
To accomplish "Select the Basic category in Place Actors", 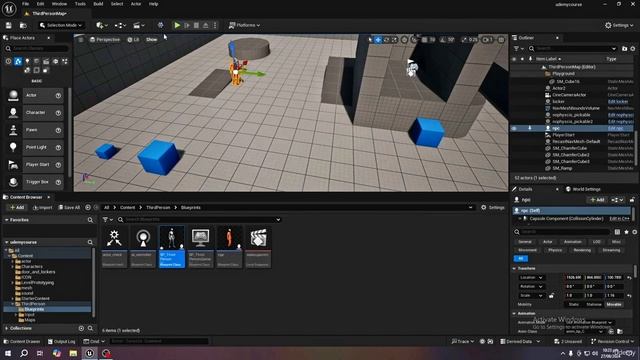I will pyautogui.click(x=18, y=61).
